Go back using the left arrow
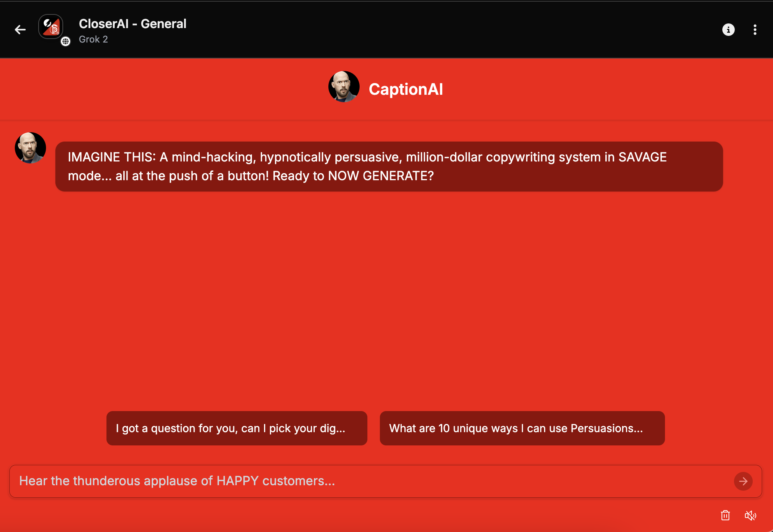This screenshot has width=773, height=532. click(x=20, y=30)
